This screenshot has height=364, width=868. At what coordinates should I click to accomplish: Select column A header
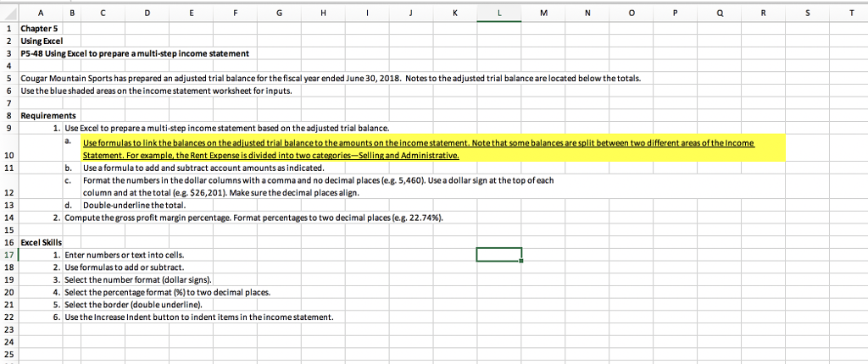(41, 15)
